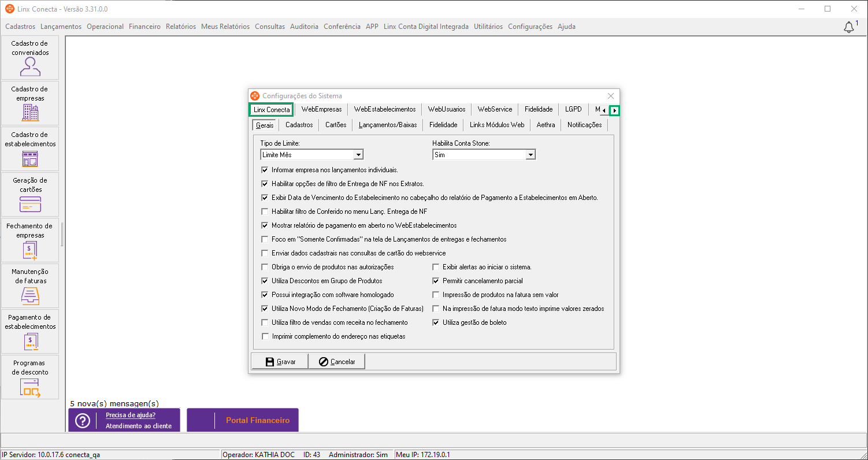
Task: Enable fatura modo texto imprime valores zerados
Action: pos(436,309)
